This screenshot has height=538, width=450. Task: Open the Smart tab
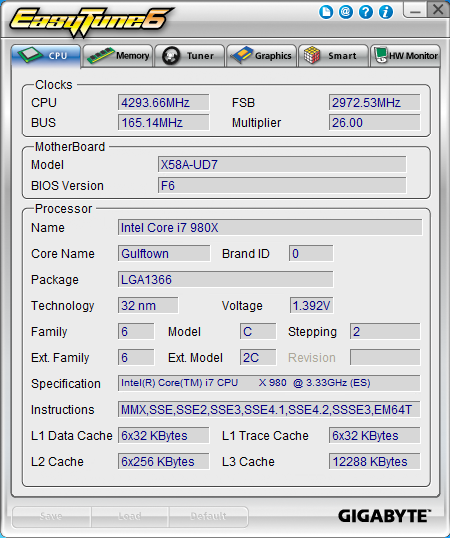[x=333, y=56]
